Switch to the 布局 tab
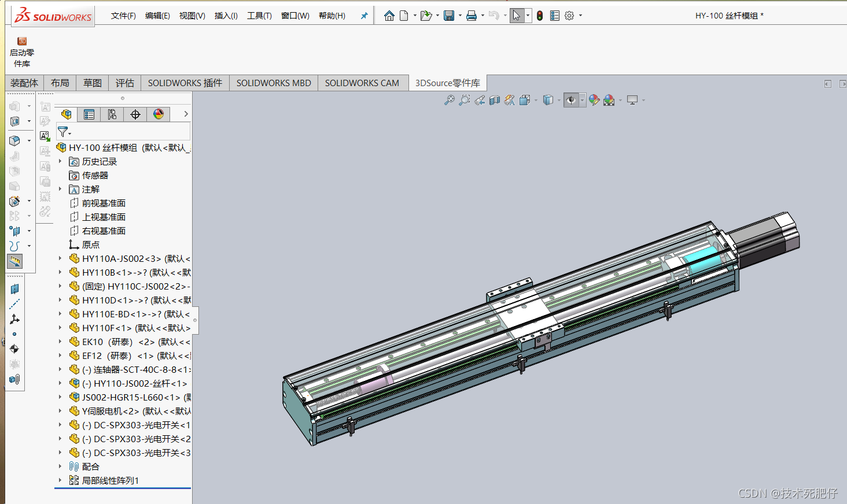847x504 pixels. point(60,83)
